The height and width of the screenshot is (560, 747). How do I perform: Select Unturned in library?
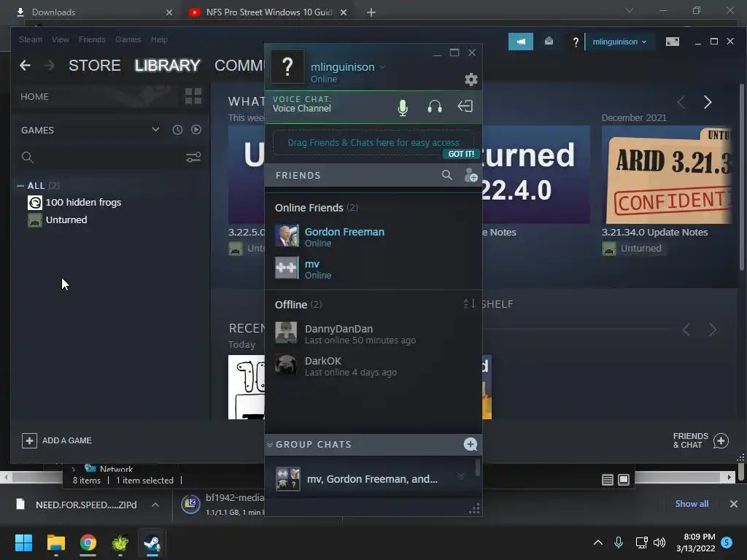(58, 220)
